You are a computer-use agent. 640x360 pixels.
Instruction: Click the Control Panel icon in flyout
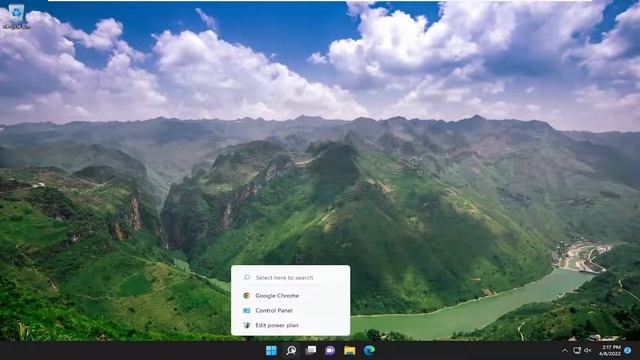click(x=247, y=311)
